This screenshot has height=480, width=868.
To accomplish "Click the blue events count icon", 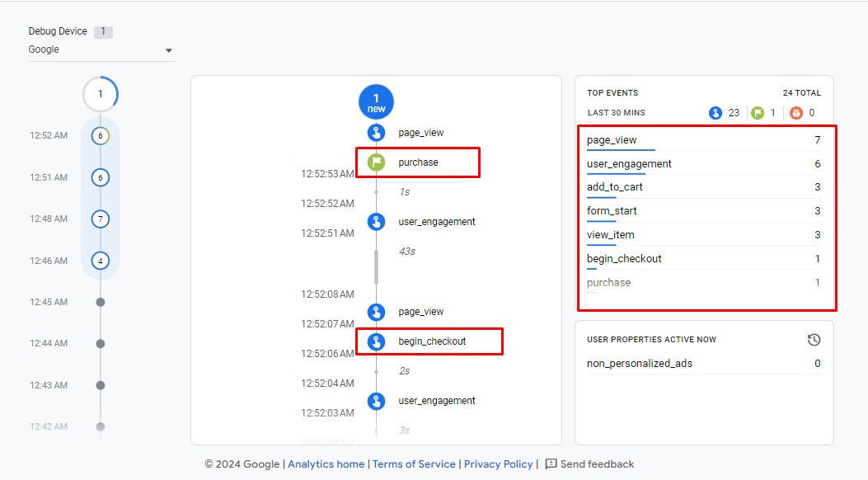I will pos(716,113).
